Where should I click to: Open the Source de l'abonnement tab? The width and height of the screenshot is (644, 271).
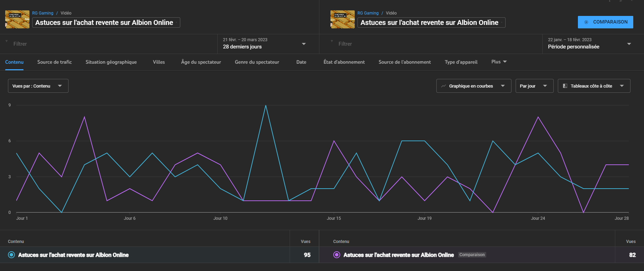pyautogui.click(x=405, y=62)
